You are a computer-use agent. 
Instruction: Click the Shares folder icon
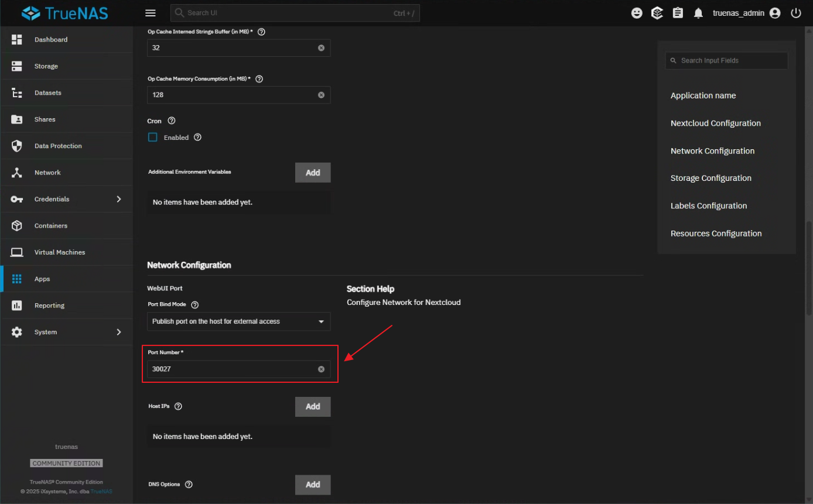click(17, 119)
